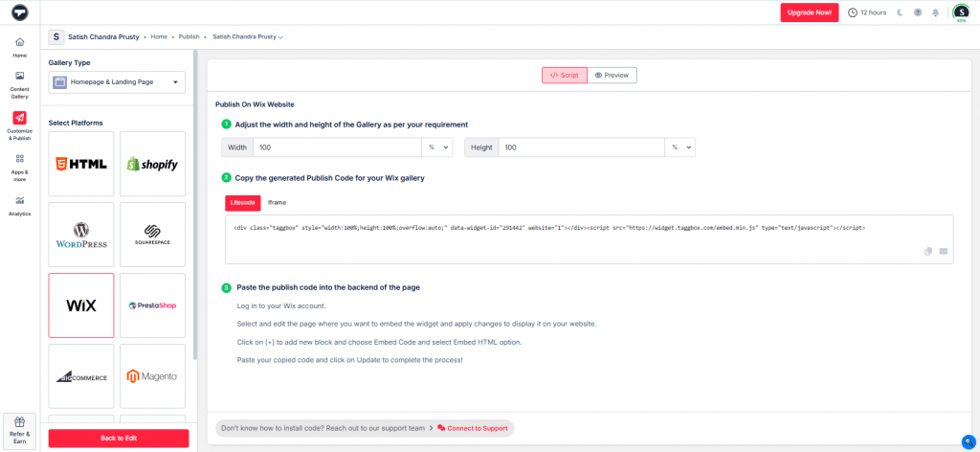Screen dimensions: 980x452
Task: Click the Taggbox logo icon
Action: (x=20, y=12)
